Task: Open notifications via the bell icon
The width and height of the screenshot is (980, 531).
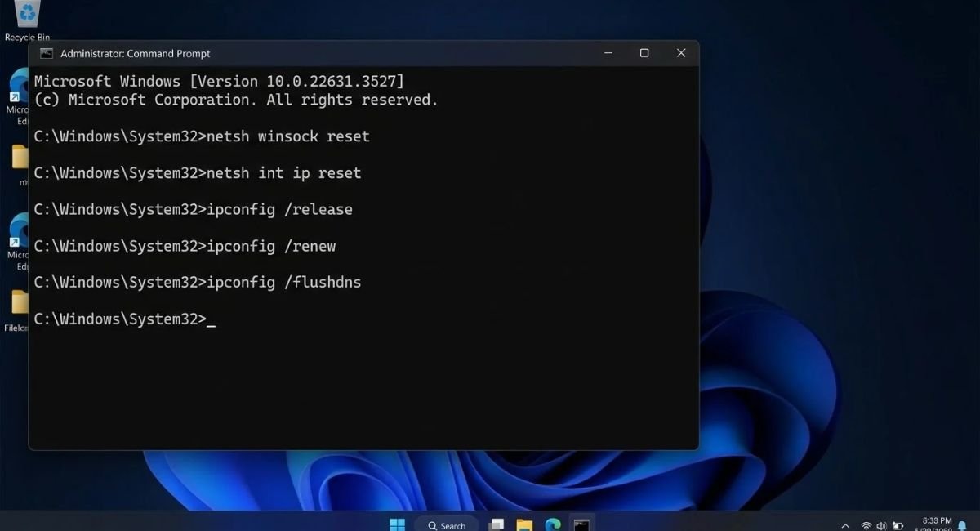Action: [963, 525]
